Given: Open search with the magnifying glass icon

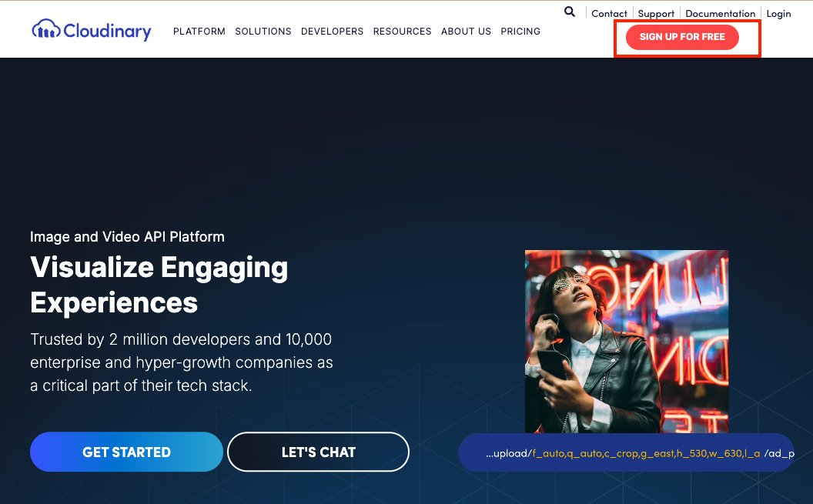Looking at the screenshot, I should click(570, 12).
